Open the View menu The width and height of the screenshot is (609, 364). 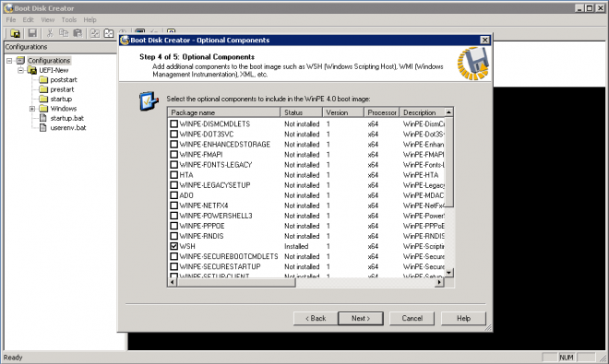pyautogui.click(x=47, y=19)
